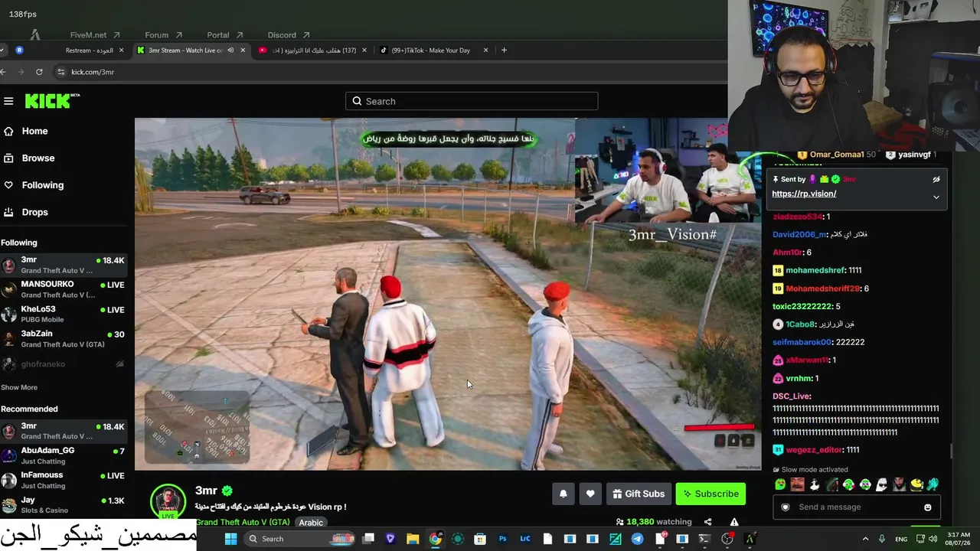Open the pinned rp.vision link

point(804,194)
